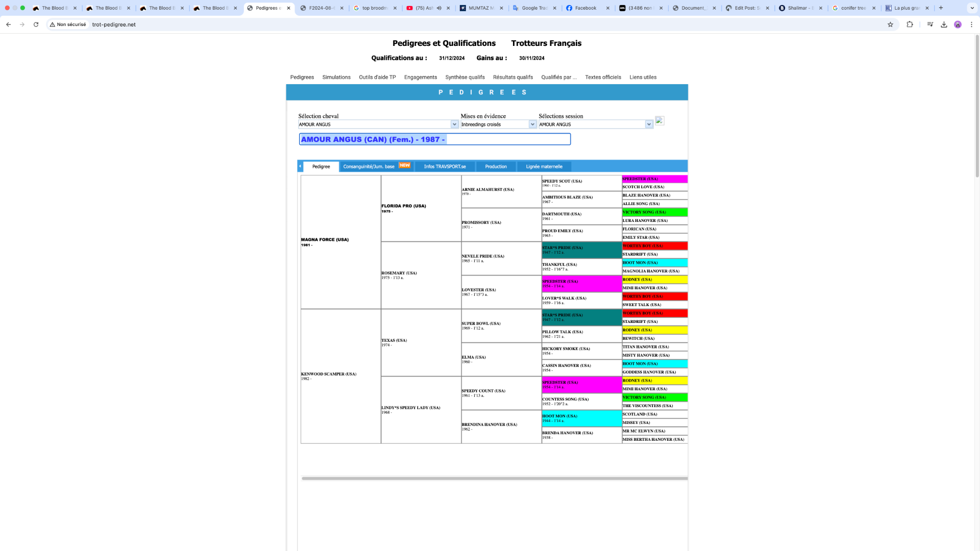Image resolution: width=980 pixels, height=551 pixels.
Task: Close the Pedigrees tab
Action: point(289,8)
